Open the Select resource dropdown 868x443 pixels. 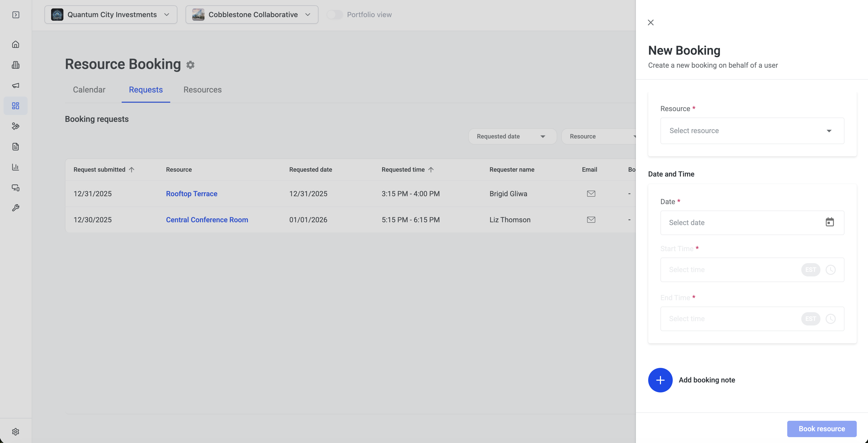pyautogui.click(x=752, y=131)
